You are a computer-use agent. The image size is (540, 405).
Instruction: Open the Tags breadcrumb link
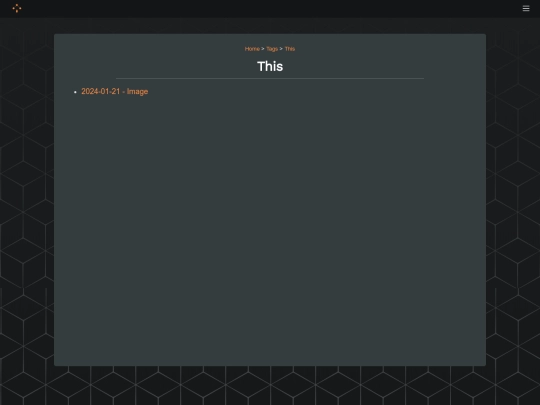point(272,49)
